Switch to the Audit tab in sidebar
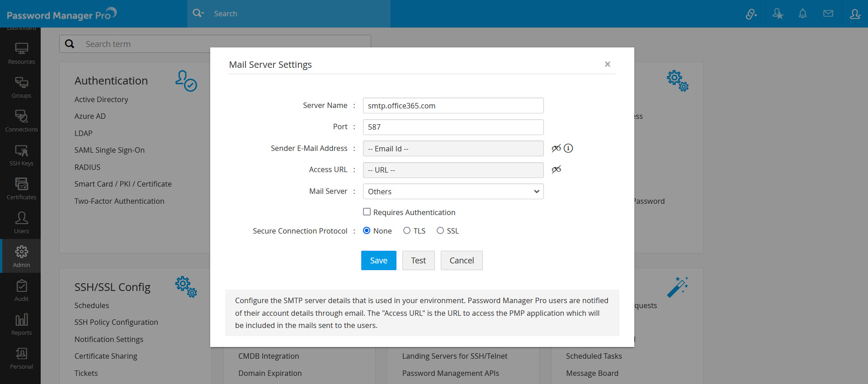Screen dimensions: 868x384 tap(21, 290)
